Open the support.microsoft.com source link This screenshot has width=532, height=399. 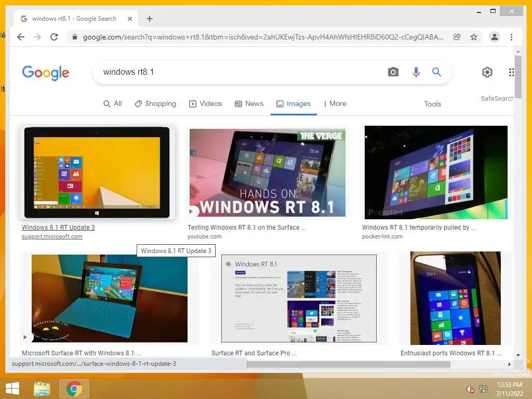point(52,236)
